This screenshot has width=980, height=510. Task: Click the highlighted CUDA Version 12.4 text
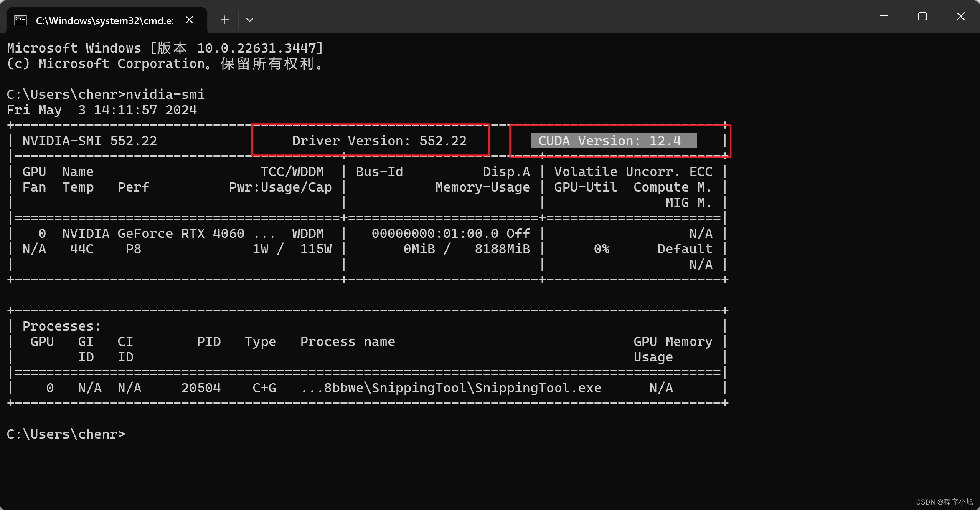[610, 141]
